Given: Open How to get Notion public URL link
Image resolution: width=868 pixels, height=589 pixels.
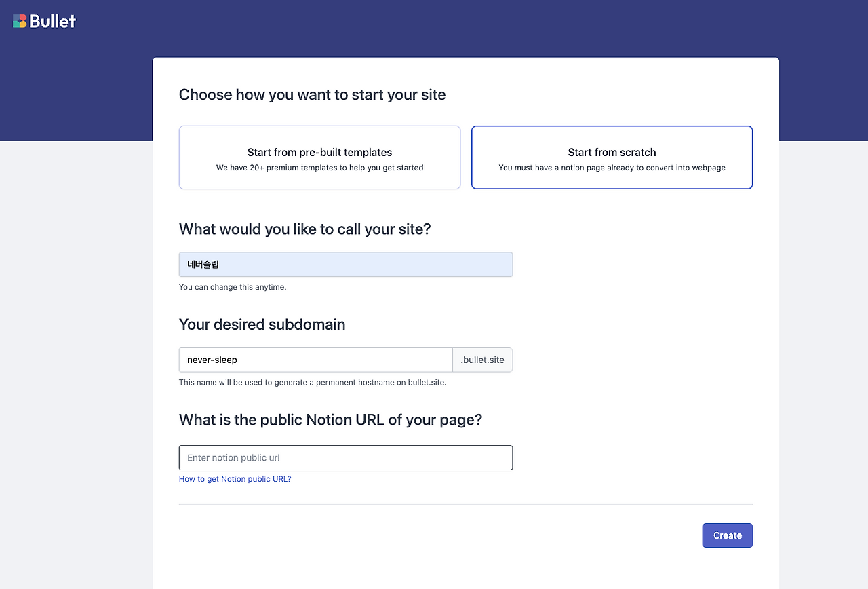Looking at the screenshot, I should 235,479.
